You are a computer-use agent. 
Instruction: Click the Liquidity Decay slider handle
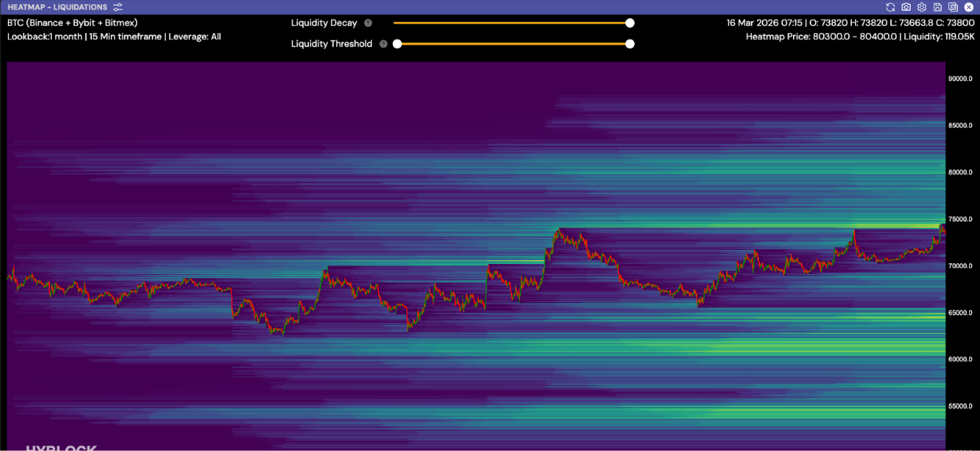click(x=629, y=23)
